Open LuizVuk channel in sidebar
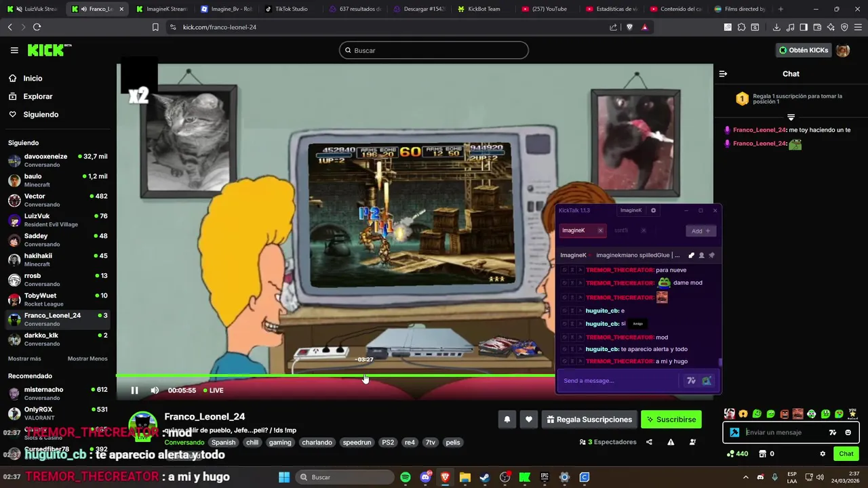 coord(58,220)
